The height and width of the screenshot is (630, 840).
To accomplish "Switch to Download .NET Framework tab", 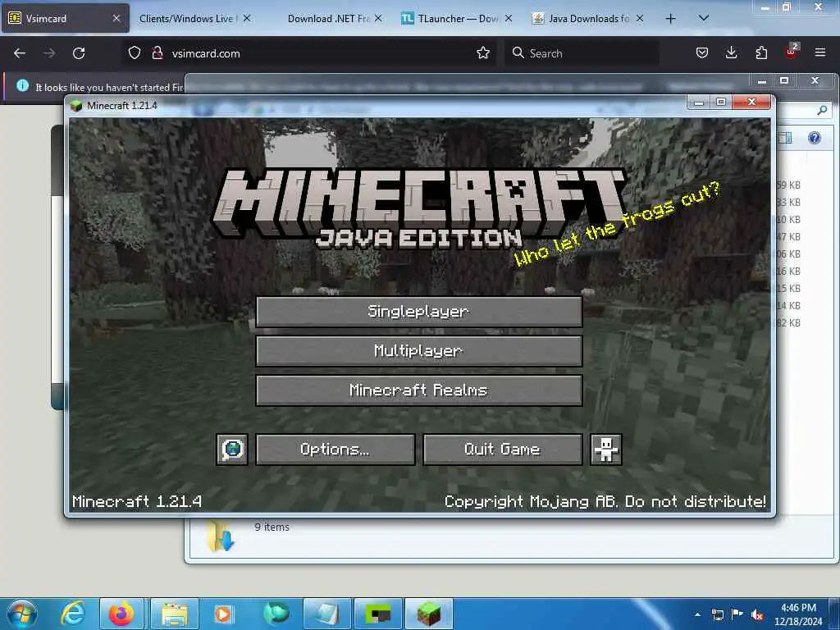I will pyautogui.click(x=328, y=19).
